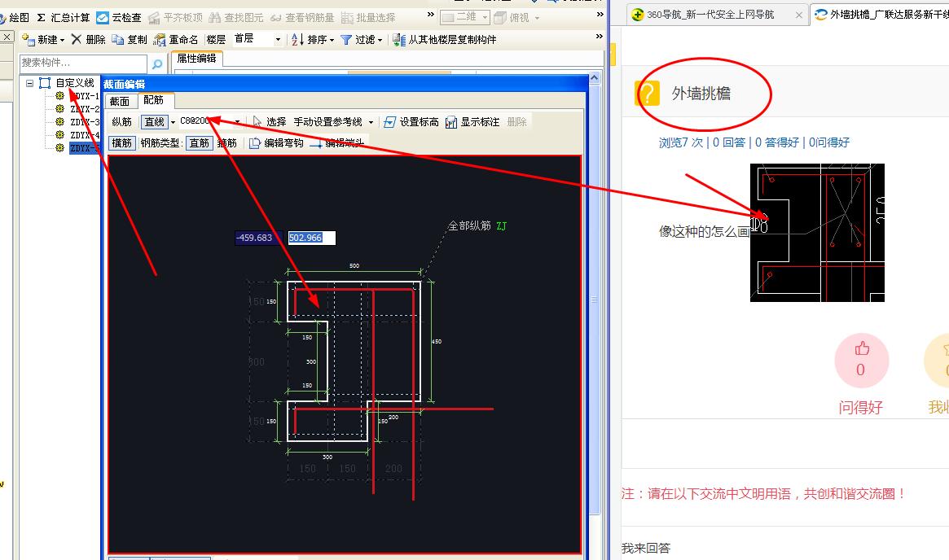Switch to 360导航 browser tab

pos(711,15)
